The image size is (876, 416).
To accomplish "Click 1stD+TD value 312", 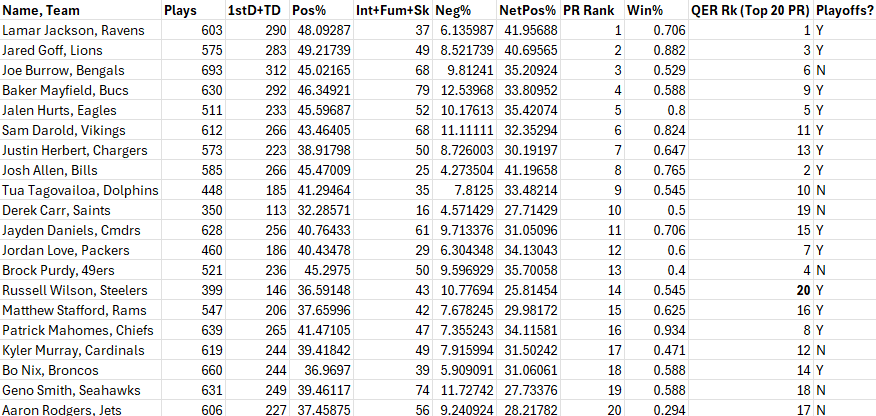I will [x=257, y=70].
